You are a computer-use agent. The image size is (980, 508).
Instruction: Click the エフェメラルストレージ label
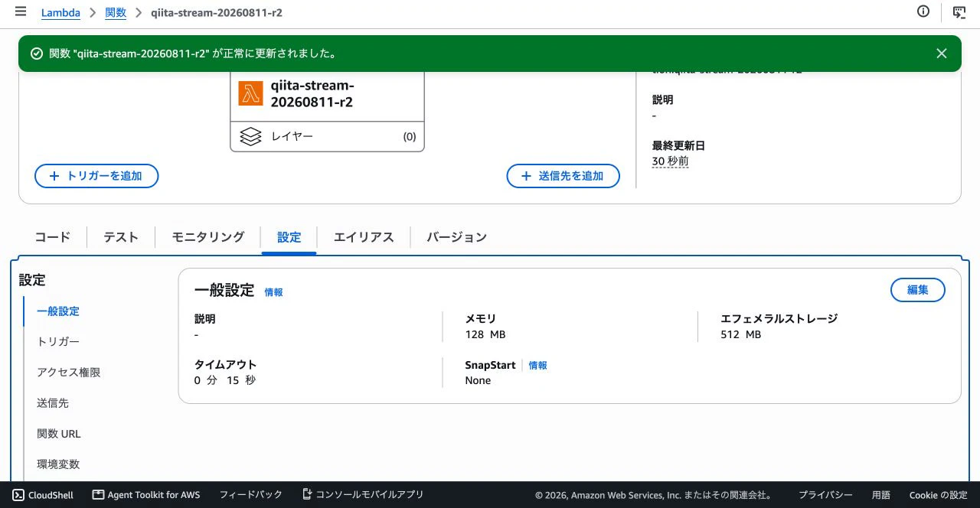tap(779, 319)
